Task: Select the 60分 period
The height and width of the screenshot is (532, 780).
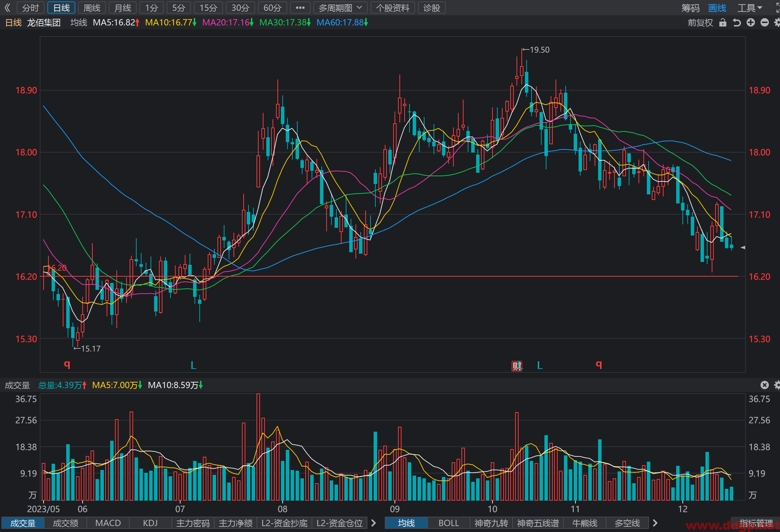Action: [273, 8]
